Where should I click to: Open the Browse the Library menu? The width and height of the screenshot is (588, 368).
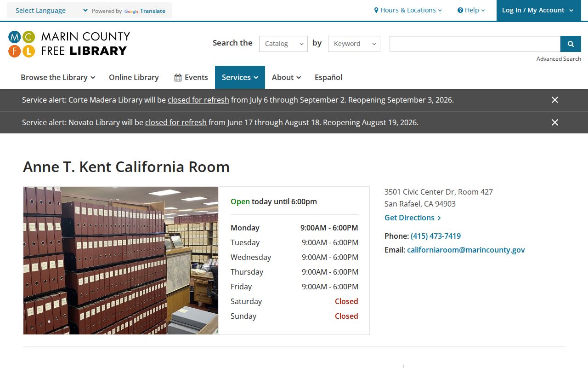[58, 77]
